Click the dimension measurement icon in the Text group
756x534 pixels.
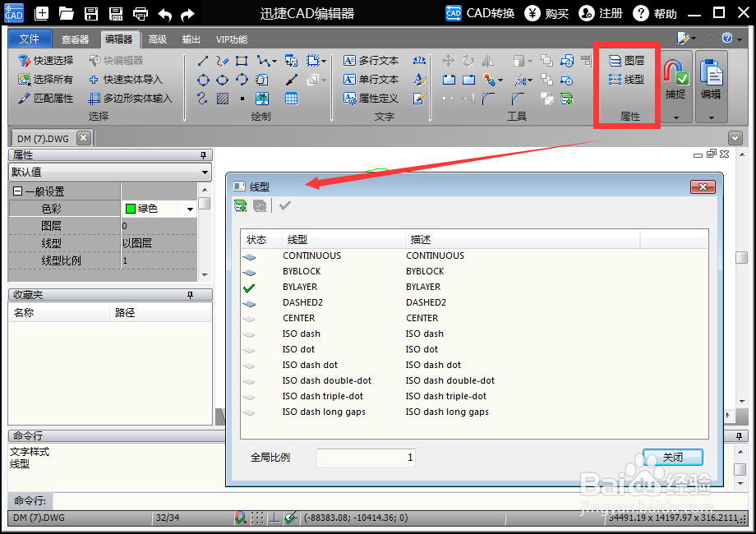pos(419,60)
